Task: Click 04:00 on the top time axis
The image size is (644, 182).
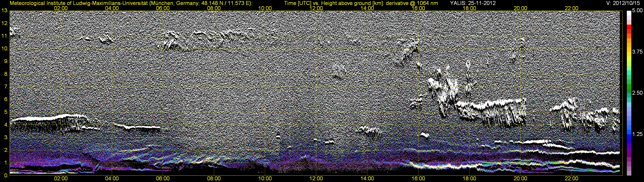Action: click(x=112, y=8)
